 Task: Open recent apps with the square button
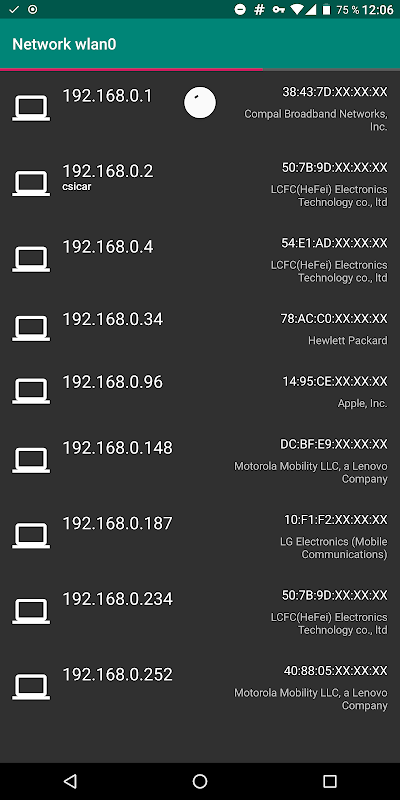(330, 781)
